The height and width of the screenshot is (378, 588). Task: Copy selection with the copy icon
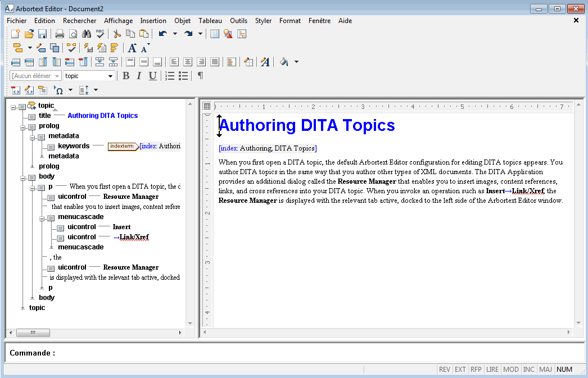coord(130,34)
